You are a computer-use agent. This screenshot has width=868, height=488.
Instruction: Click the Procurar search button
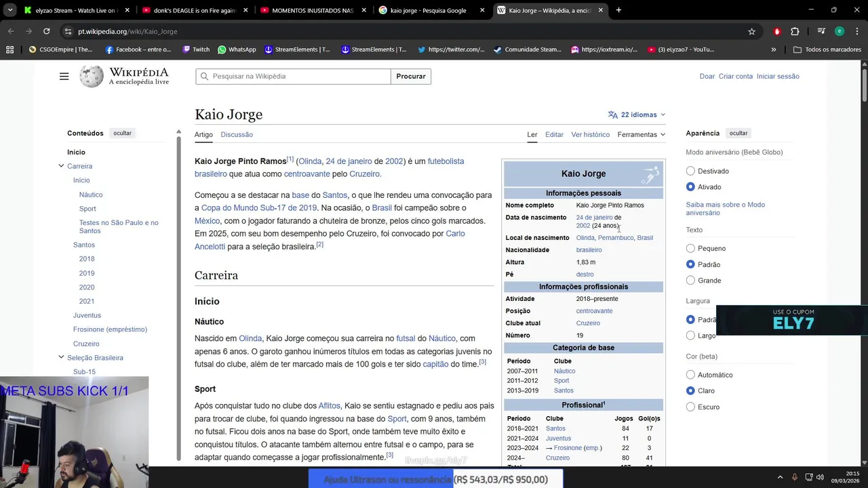(x=411, y=77)
